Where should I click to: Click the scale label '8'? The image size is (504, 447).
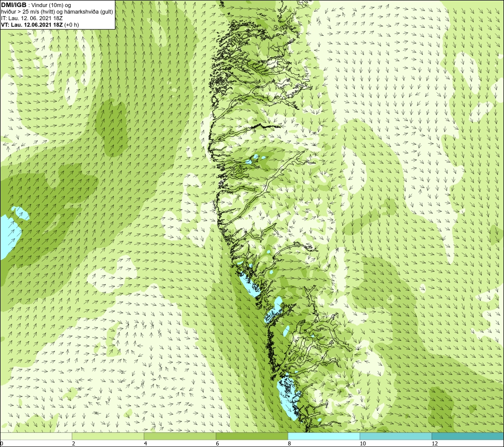pyautogui.click(x=290, y=444)
